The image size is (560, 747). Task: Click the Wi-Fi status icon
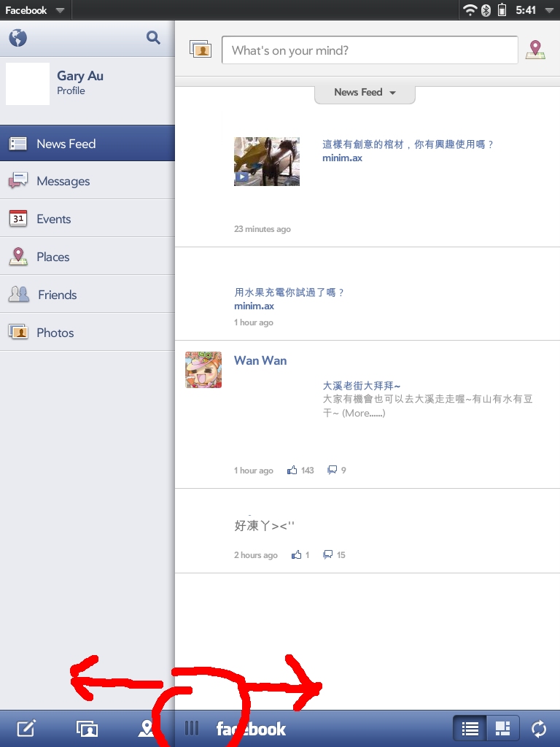tap(470, 10)
